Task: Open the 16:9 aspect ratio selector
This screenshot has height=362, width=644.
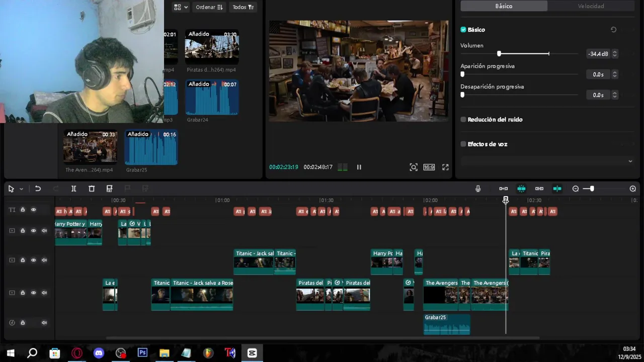Action: [429, 167]
